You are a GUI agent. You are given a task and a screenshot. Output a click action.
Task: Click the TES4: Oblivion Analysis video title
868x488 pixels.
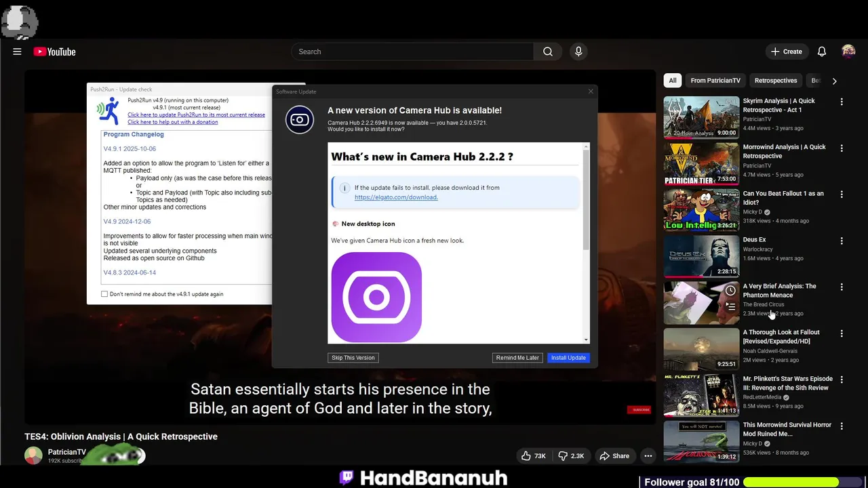[x=121, y=436]
